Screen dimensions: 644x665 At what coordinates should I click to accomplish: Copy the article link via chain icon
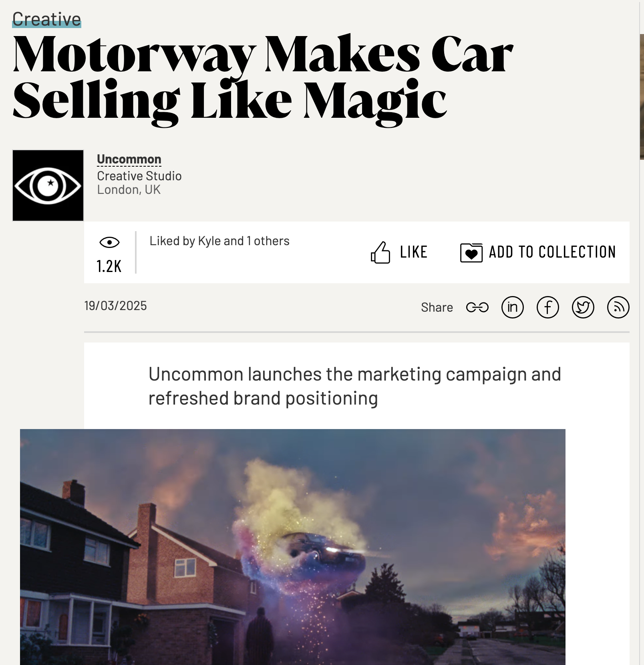477,307
